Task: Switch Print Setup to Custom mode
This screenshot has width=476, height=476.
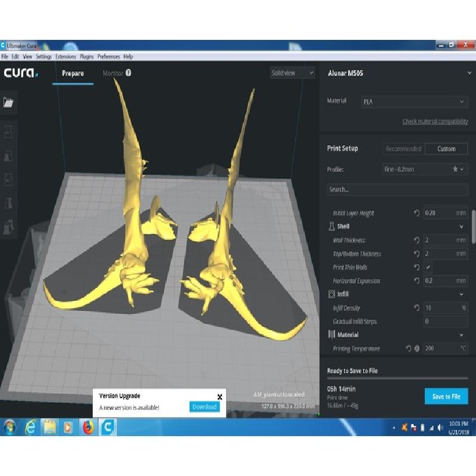Action: (446, 149)
